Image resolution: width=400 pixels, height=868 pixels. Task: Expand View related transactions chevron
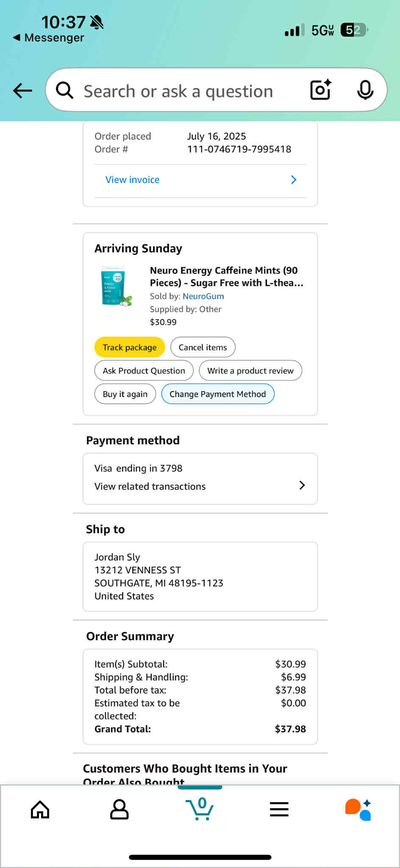coord(302,485)
